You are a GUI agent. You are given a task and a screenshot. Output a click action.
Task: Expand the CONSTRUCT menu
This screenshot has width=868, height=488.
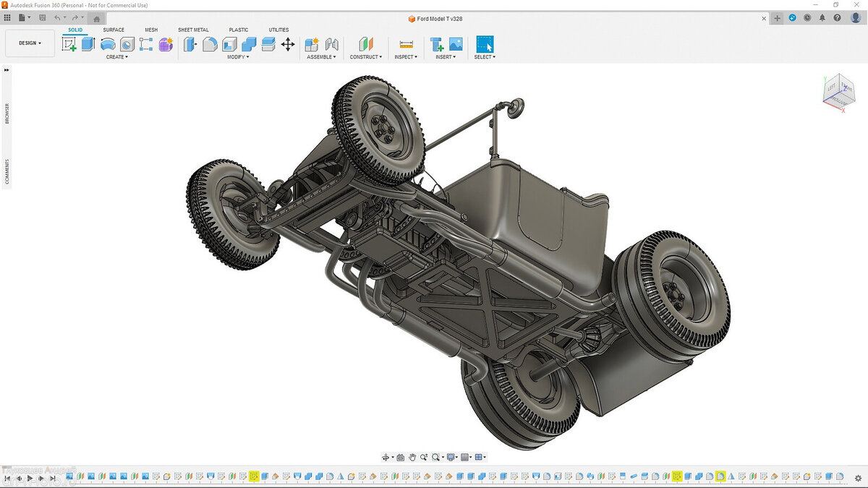click(x=366, y=57)
